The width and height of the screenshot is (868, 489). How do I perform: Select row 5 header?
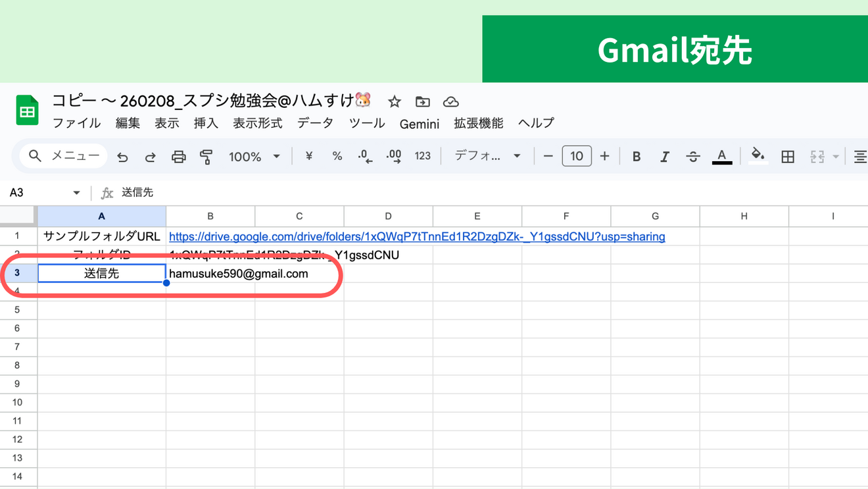(x=18, y=310)
